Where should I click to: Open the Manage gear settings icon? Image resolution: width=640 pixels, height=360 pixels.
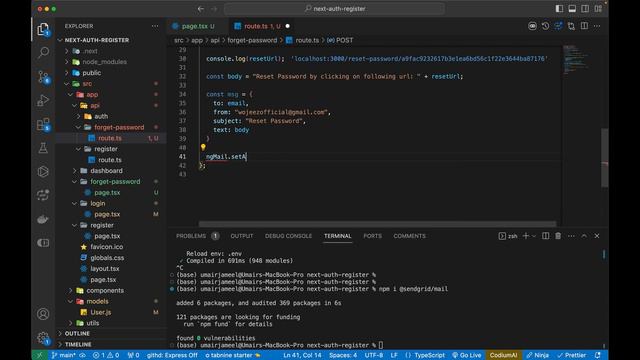(43, 338)
